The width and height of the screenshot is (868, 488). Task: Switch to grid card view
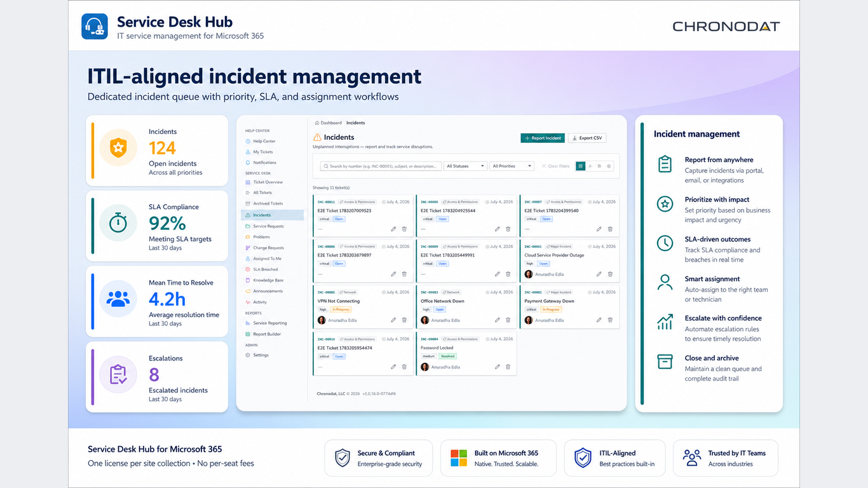(x=580, y=166)
